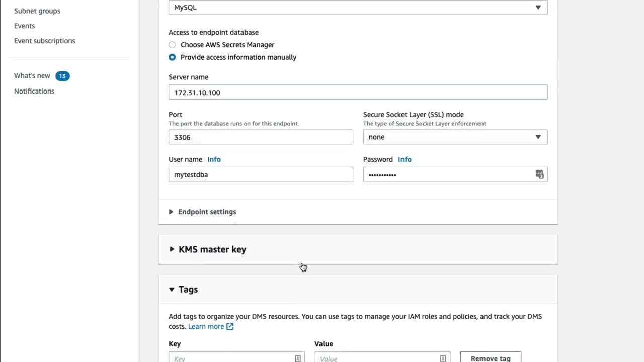This screenshot has height=362, width=644.
Task: Open the User name Info link
Action: pyautogui.click(x=214, y=159)
